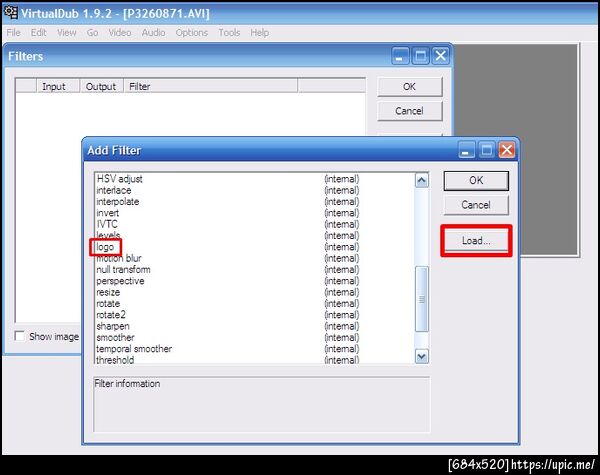Select the Filter column header
600x475 pixels.
point(210,86)
